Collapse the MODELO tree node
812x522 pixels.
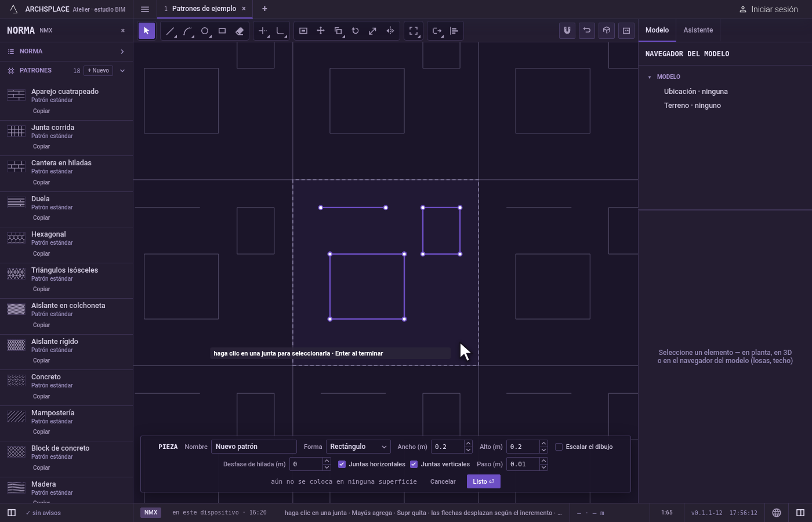click(650, 77)
